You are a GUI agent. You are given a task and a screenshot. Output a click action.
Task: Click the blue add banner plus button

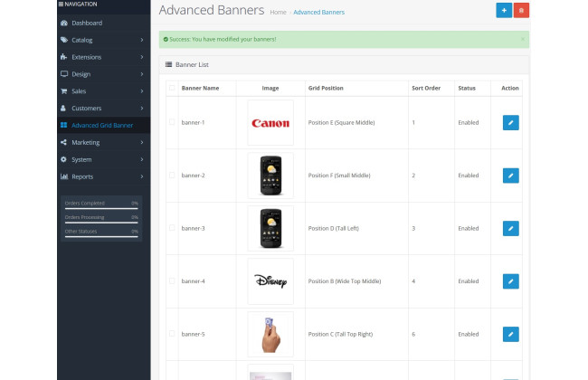point(504,11)
